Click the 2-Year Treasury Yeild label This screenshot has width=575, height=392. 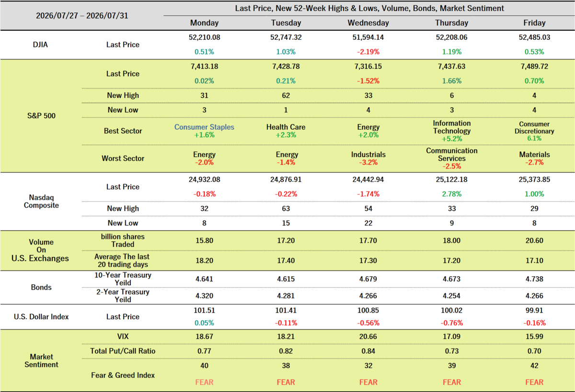point(123,296)
